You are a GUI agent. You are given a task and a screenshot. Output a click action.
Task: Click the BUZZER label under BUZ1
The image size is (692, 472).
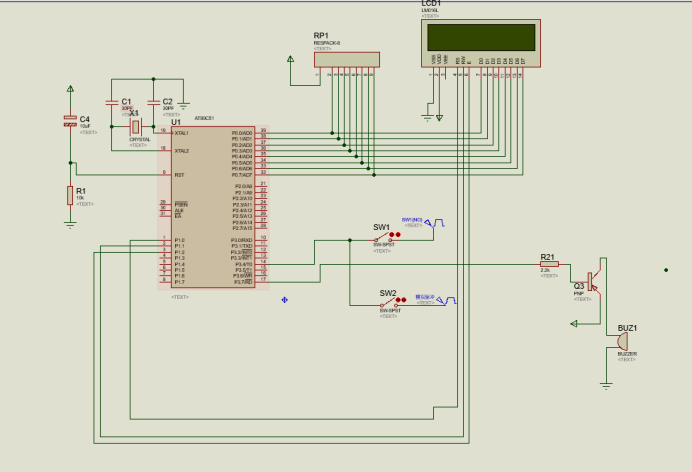[x=627, y=354]
